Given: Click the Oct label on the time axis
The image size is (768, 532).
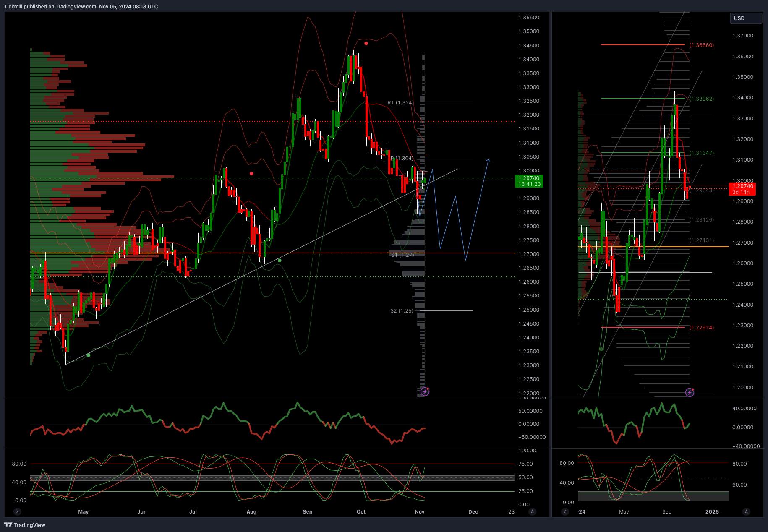Looking at the screenshot, I should click(361, 512).
